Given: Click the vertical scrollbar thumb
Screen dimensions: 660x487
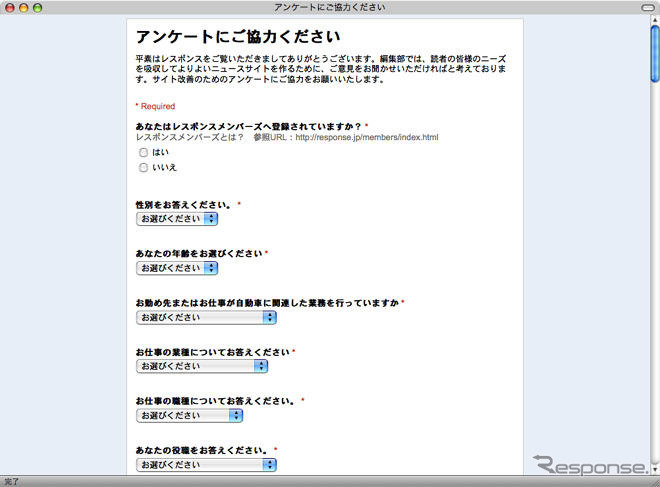Looking at the screenshot, I should (x=655, y=53).
